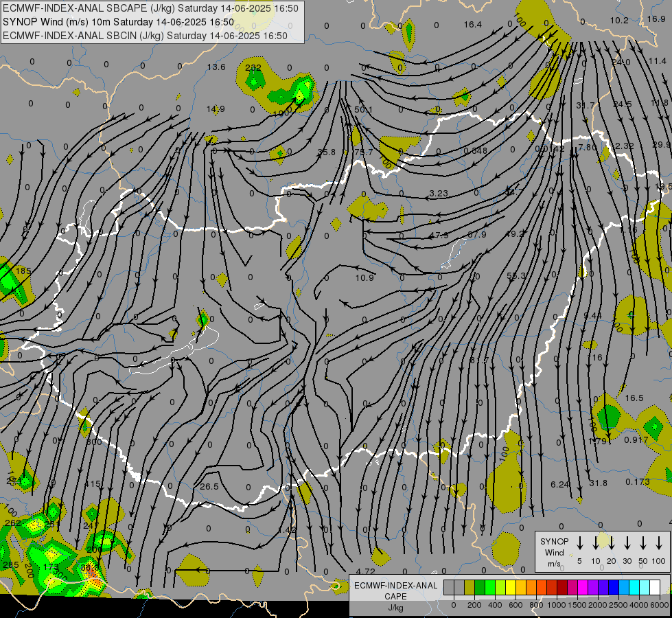Click the 10.2 value on map
This screenshot has height=618, width=672.
(x=619, y=20)
